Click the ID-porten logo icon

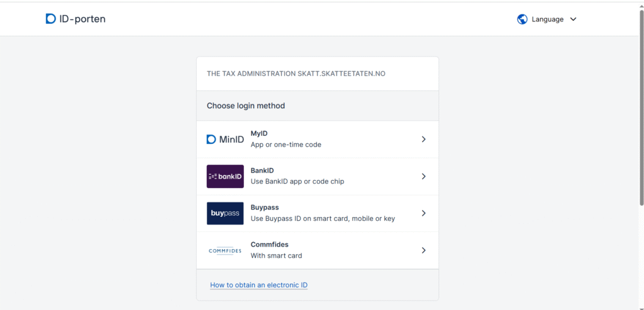point(50,19)
